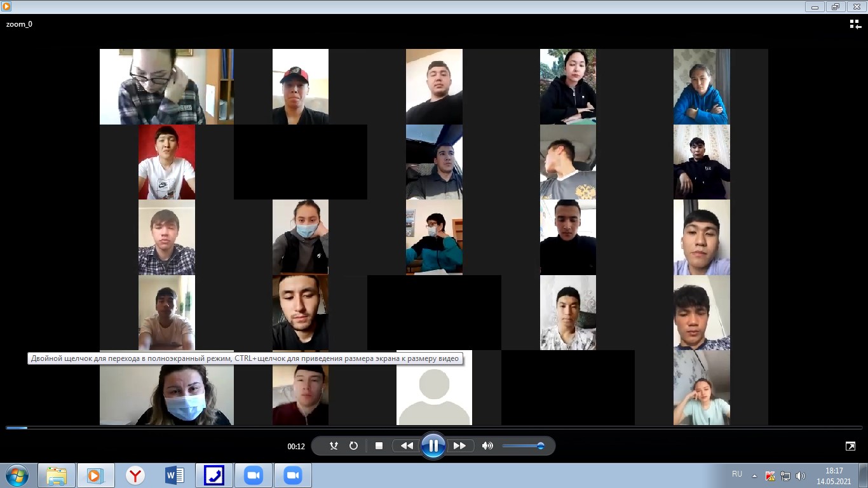The image size is (868, 488).
Task: Click the elapsed time 00:12
Action: [296, 447]
